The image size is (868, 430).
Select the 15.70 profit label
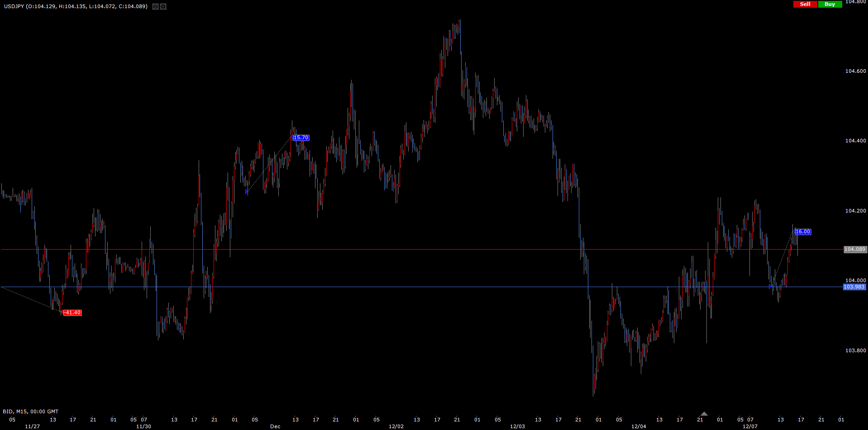[x=301, y=138]
